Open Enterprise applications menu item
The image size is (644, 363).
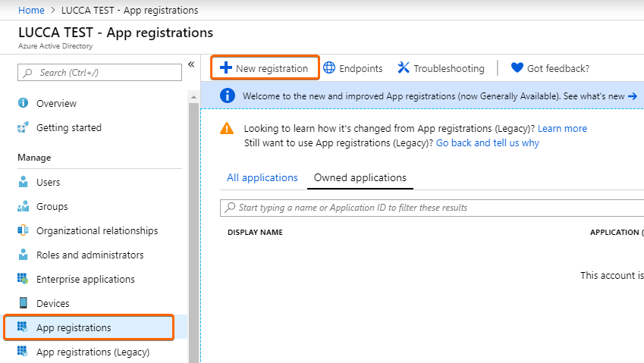coord(86,279)
